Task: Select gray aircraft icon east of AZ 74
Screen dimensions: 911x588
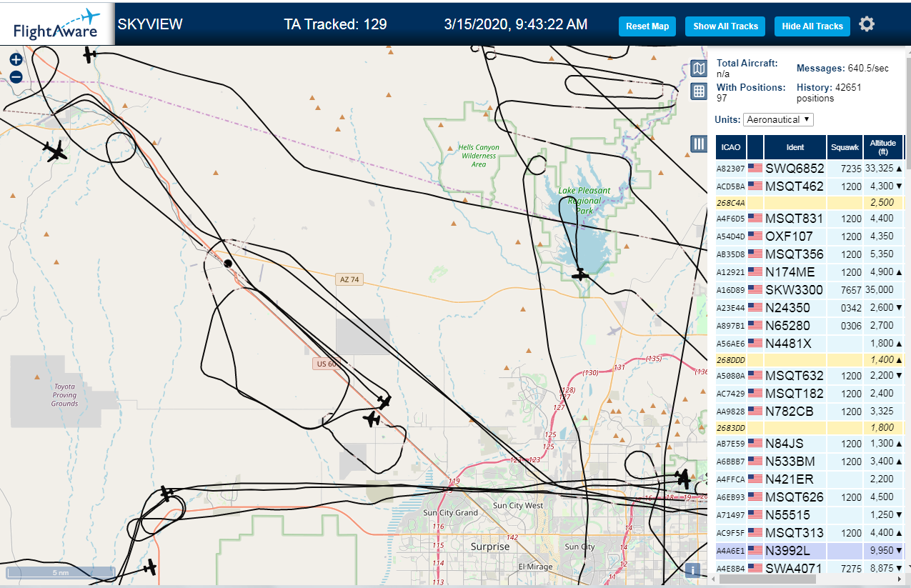Action: 613,330
